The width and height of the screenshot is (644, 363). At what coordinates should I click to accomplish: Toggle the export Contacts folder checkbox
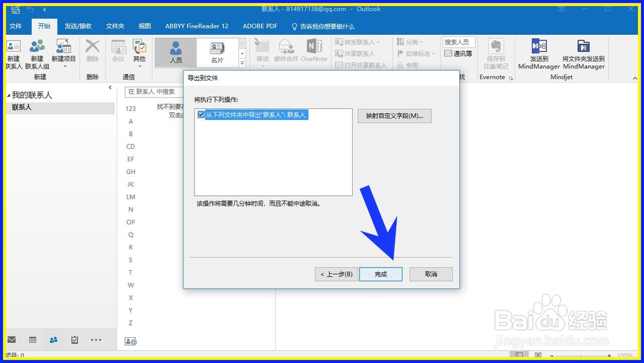201,115
